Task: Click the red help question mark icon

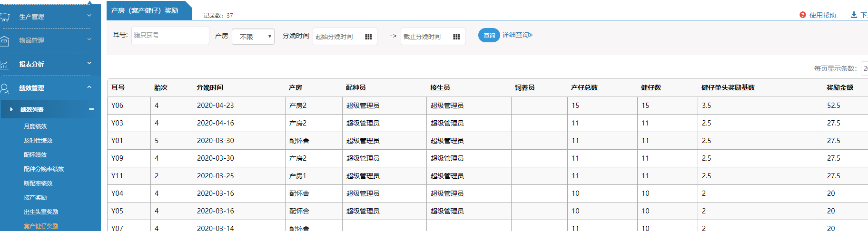Action: (x=803, y=15)
